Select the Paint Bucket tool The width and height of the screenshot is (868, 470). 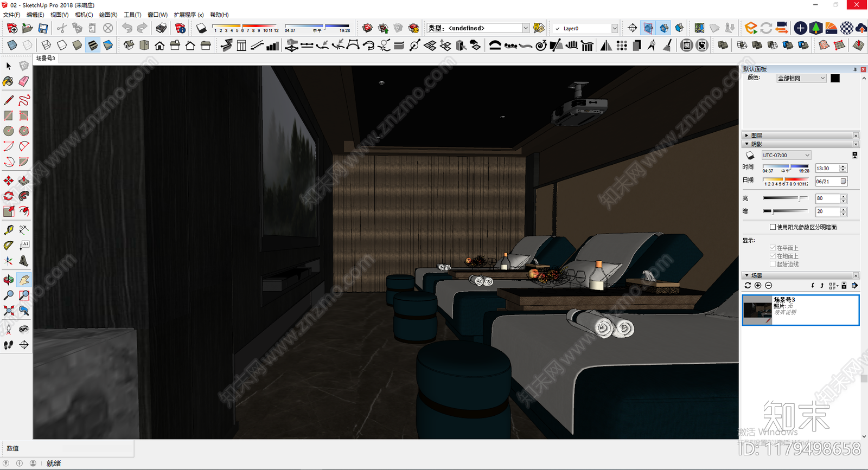point(9,81)
